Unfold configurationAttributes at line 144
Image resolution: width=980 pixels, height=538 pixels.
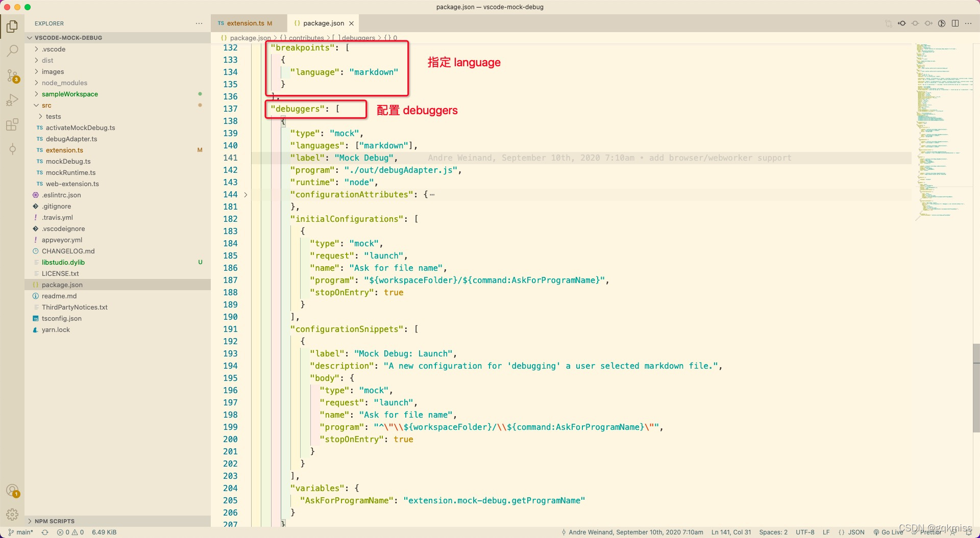[x=246, y=195]
